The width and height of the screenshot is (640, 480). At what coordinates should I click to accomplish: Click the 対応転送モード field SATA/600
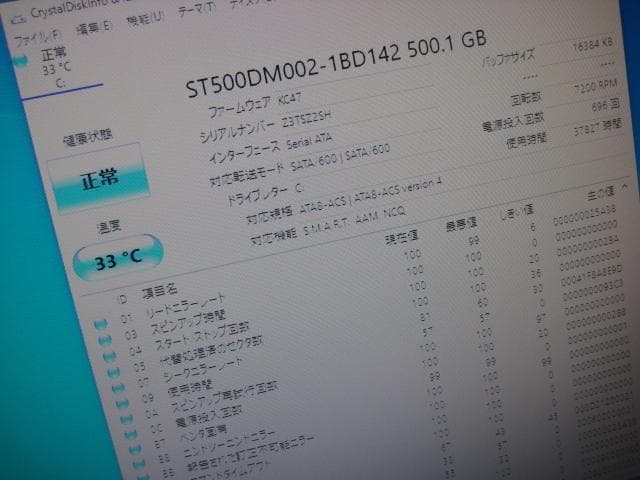pyautogui.click(x=340, y=157)
